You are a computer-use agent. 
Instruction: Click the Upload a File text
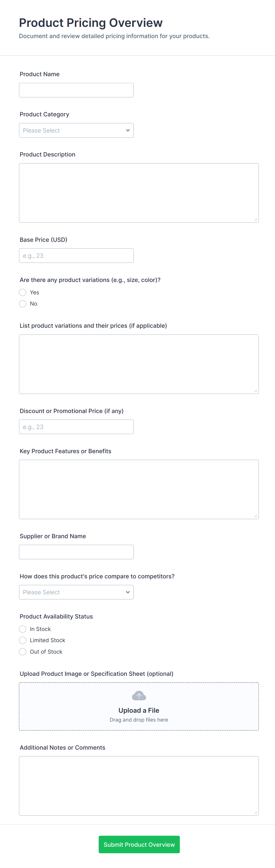click(x=139, y=710)
